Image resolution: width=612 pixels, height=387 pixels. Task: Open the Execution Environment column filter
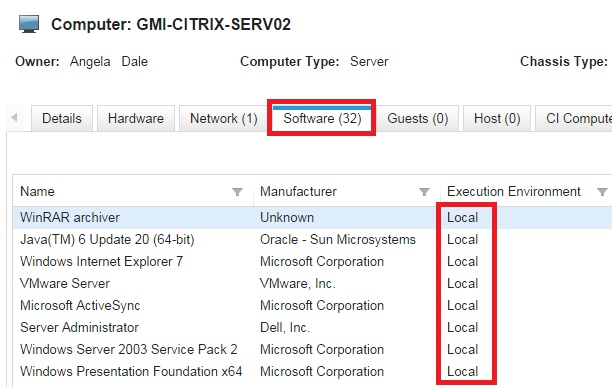[x=602, y=192]
